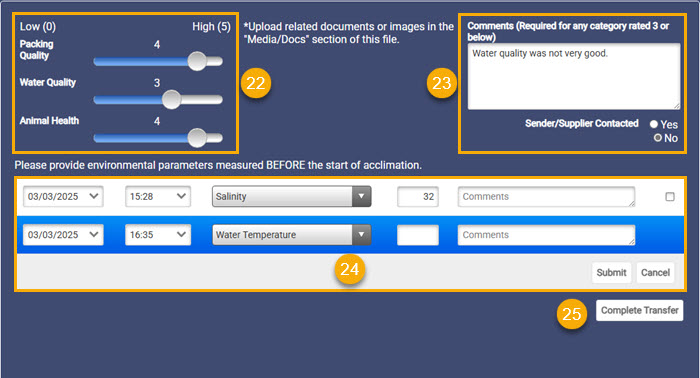The image size is (700, 378).
Task: Click the Submit button
Action: tap(611, 272)
